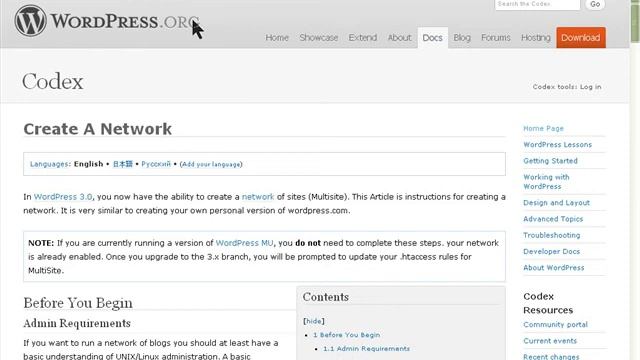Open Design and Layout link
640x360 pixels.
tap(556, 202)
